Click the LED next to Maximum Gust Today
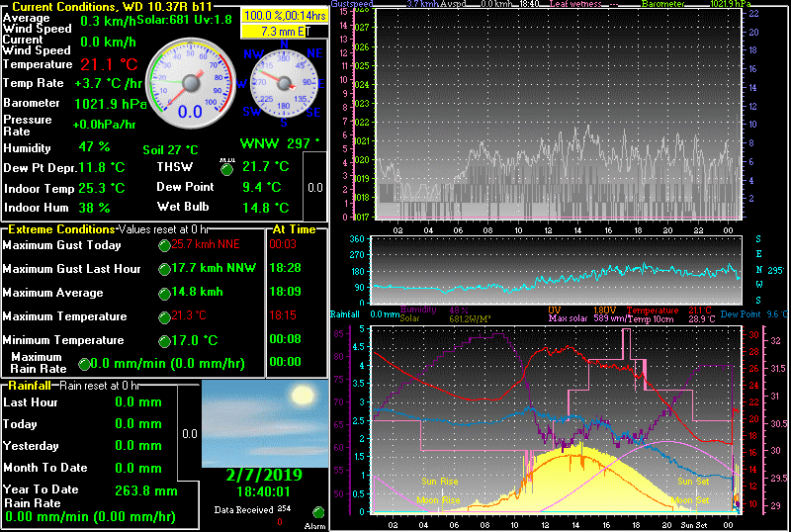This screenshot has height=532, width=791. point(164,246)
